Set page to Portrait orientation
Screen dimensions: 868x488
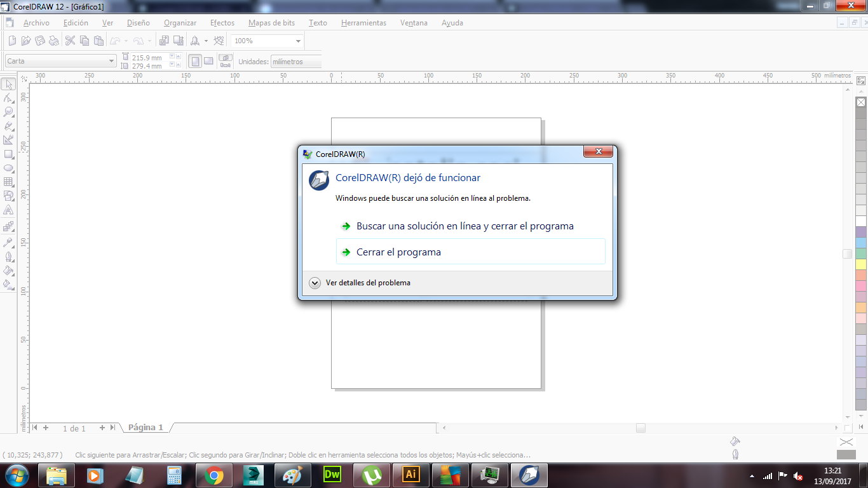pyautogui.click(x=195, y=61)
